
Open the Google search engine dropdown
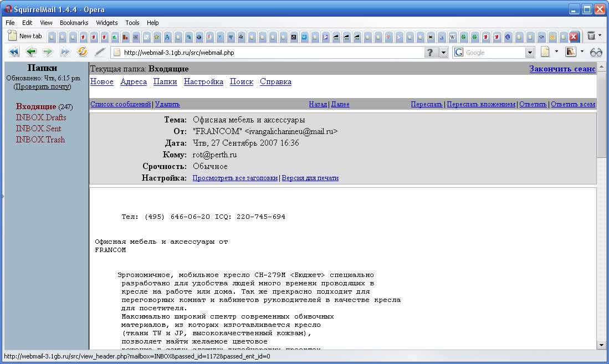(x=530, y=52)
